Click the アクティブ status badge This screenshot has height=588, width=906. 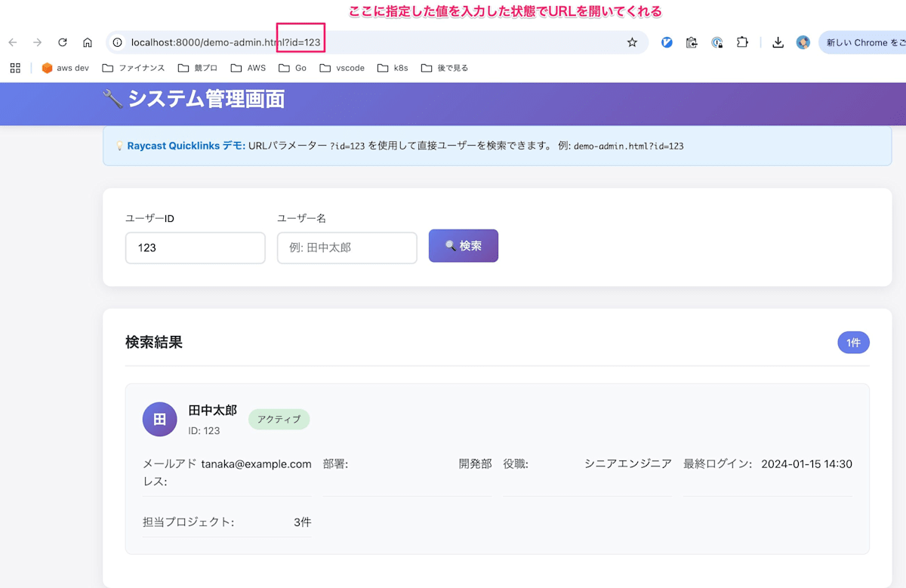(x=279, y=420)
